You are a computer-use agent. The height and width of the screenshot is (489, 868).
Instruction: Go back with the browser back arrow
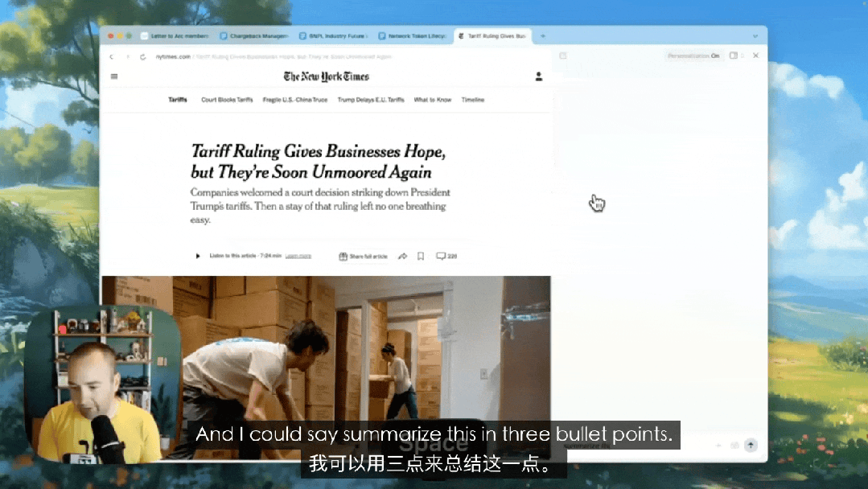pos(111,56)
